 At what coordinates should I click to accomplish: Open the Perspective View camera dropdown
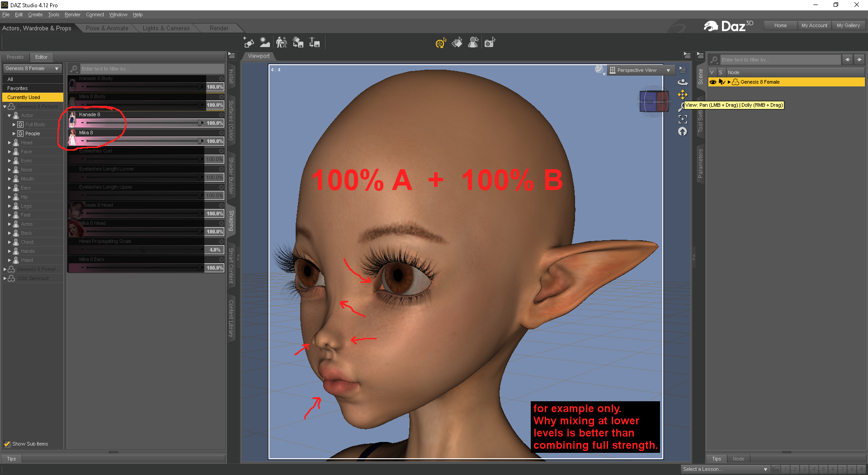[641, 70]
